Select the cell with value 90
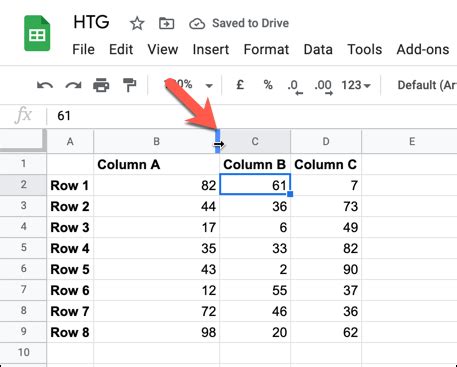 pyautogui.click(x=326, y=269)
